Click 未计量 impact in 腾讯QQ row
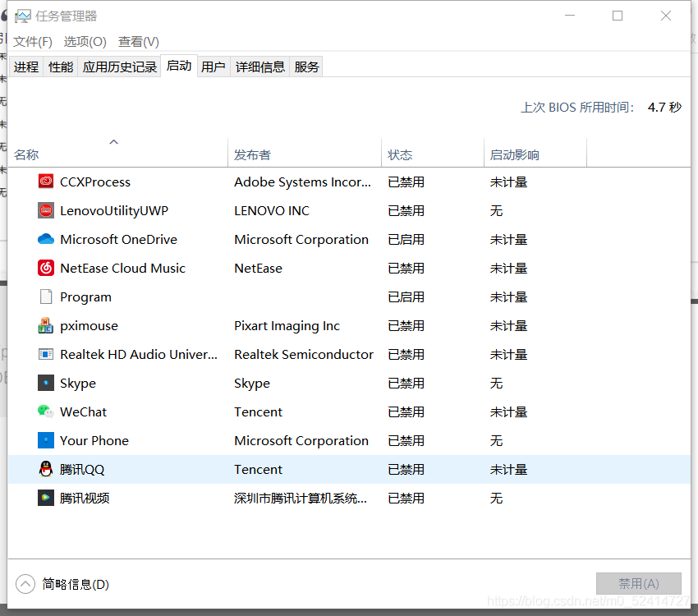The height and width of the screenshot is (616, 698). click(x=509, y=469)
